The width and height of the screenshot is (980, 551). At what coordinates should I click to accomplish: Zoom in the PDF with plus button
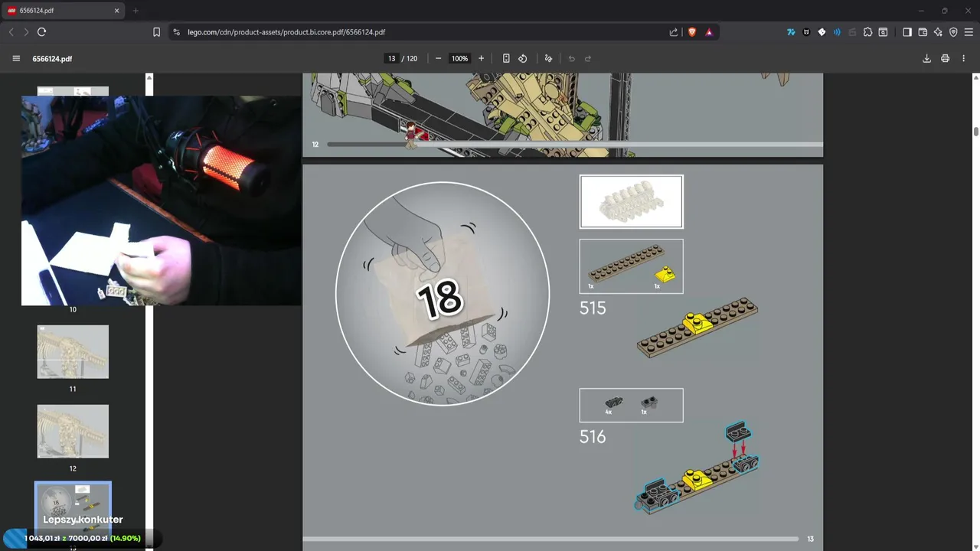(x=481, y=58)
